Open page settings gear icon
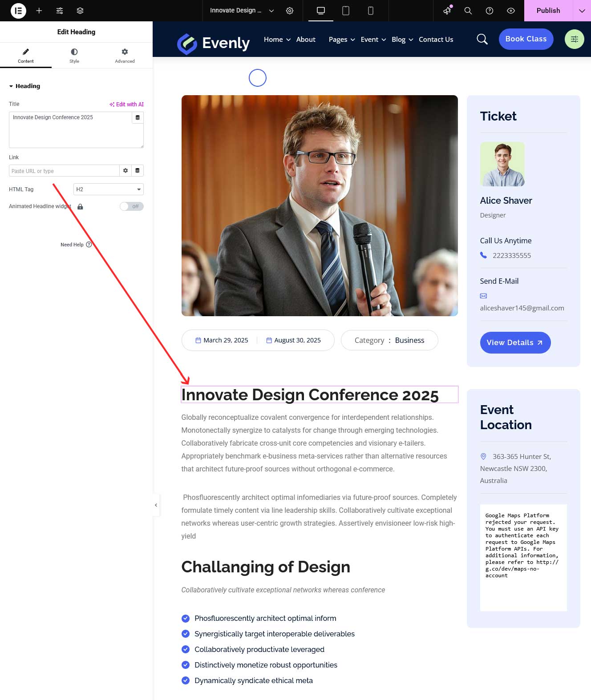 coord(290,11)
